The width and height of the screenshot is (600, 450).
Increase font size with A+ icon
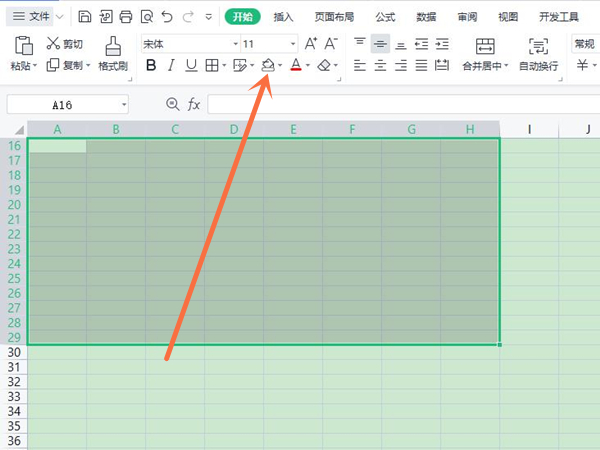click(311, 44)
